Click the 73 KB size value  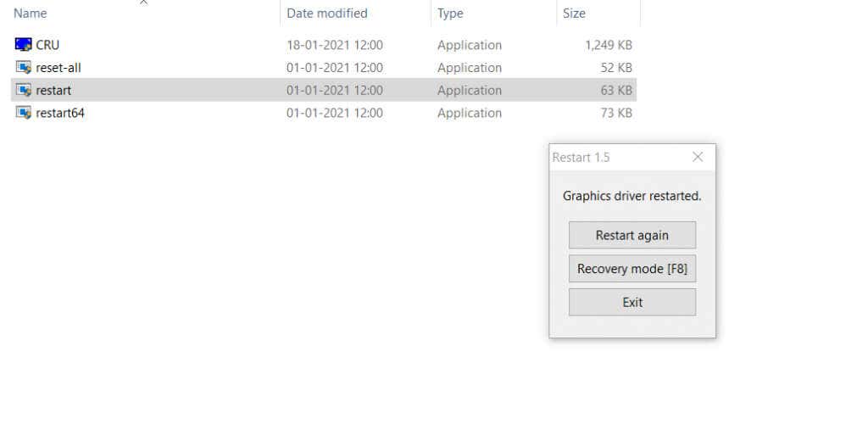pyautogui.click(x=616, y=113)
